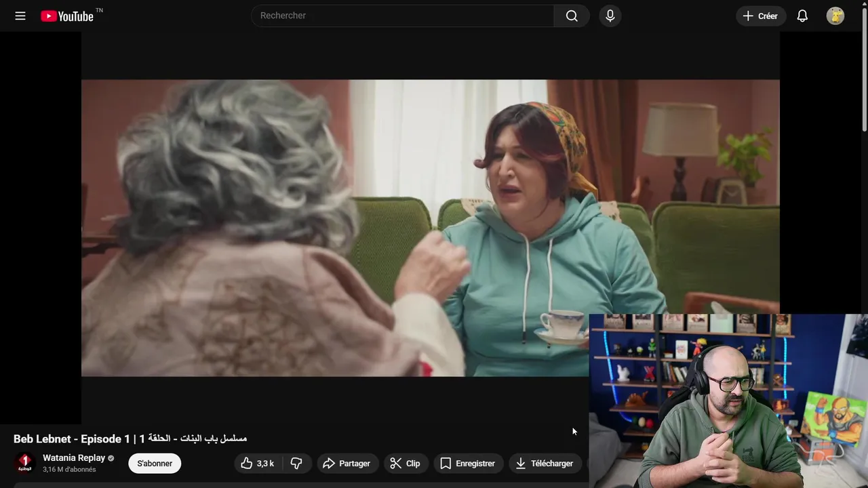Click the video title Beb Lebnet - Episode 1

click(130, 439)
